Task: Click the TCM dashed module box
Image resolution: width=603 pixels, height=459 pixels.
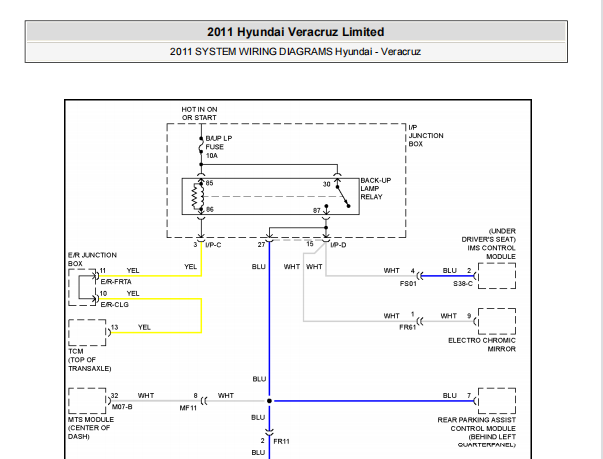Action: click(87, 333)
